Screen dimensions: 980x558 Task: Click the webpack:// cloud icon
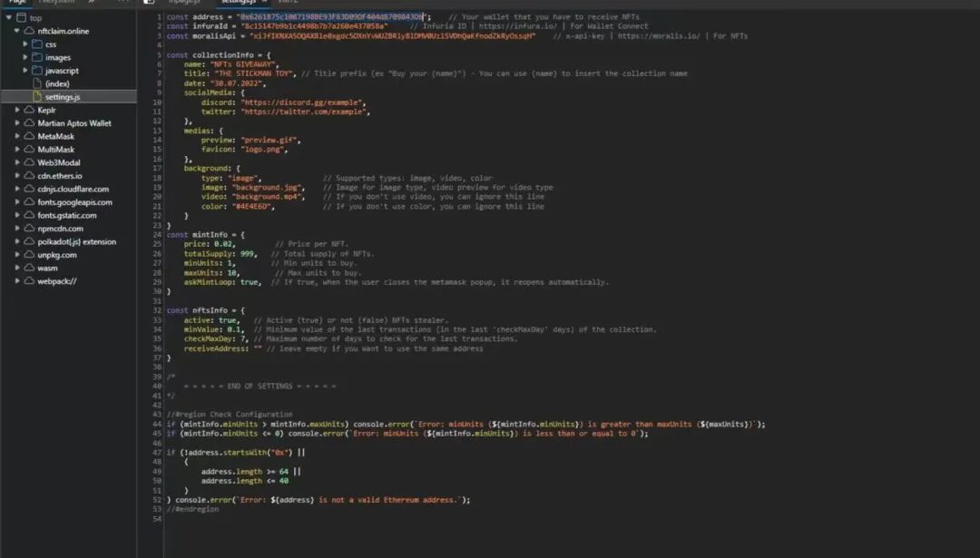click(x=29, y=280)
